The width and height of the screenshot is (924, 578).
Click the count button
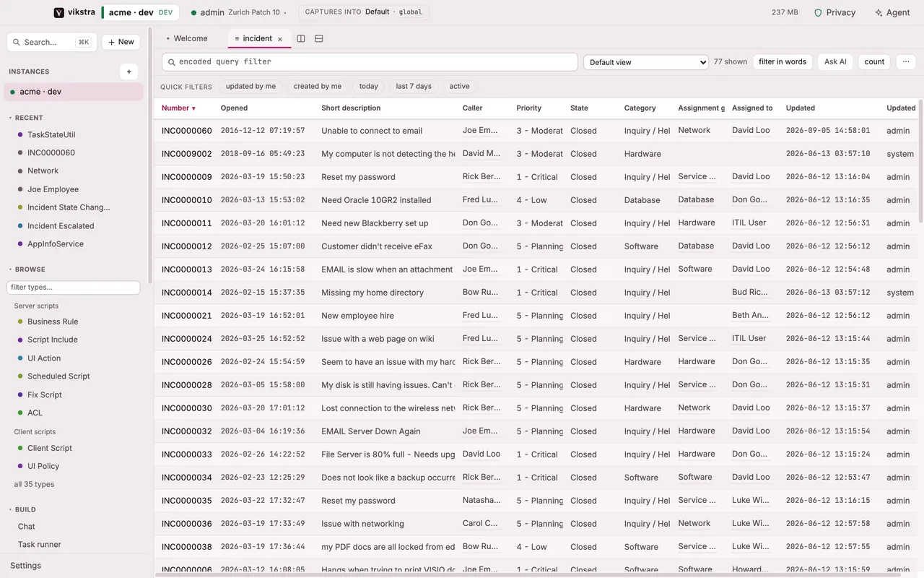click(x=874, y=62)
